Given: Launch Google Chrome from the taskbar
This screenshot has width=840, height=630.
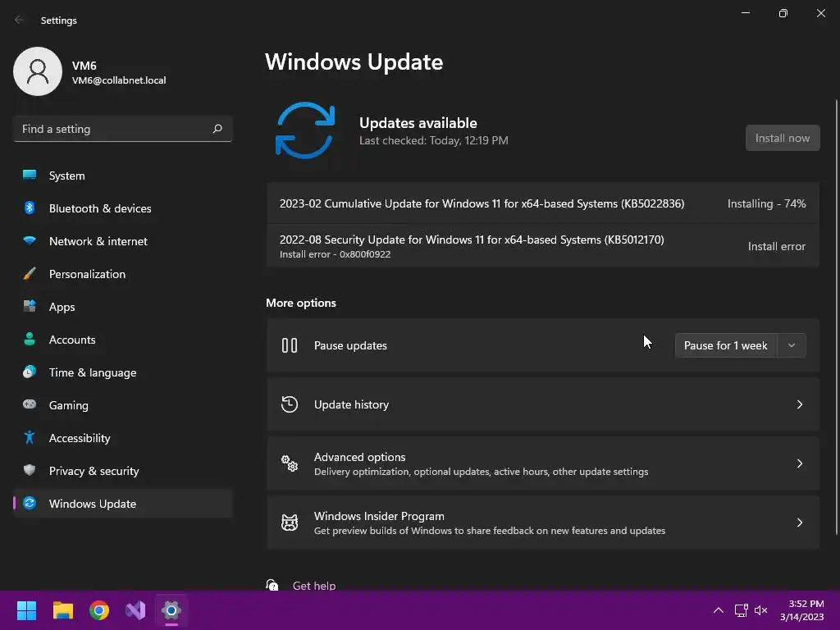Looking at the screenshot, I should (x=99, y=610).
